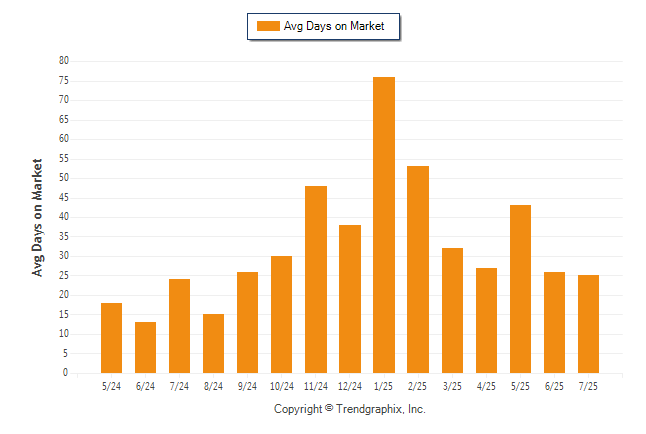Select the 9/24 bar
Screen dimensions: 646x434
248,323
